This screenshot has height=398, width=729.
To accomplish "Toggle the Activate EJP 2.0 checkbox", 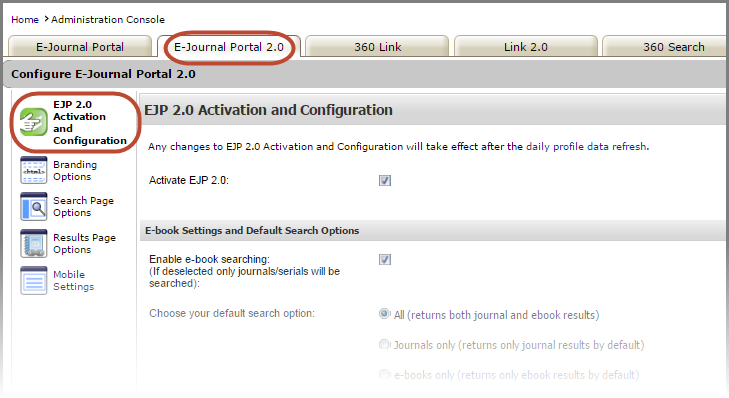I will click(x=385, y=180).
